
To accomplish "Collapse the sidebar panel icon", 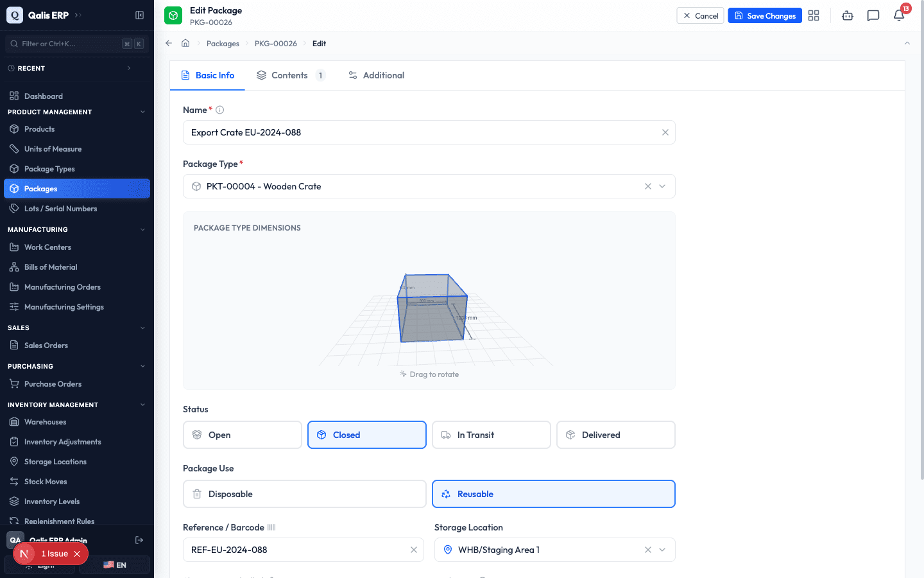I will (139, 15).
